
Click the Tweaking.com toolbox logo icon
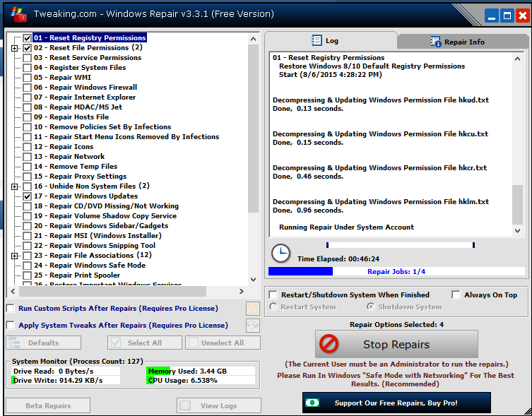click(x=18, y=15)
